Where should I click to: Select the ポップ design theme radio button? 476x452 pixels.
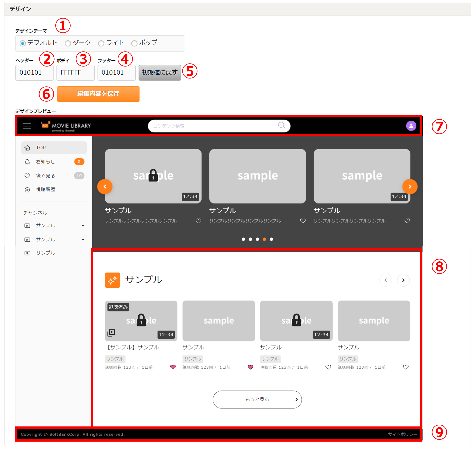click(x=134, y=43)
